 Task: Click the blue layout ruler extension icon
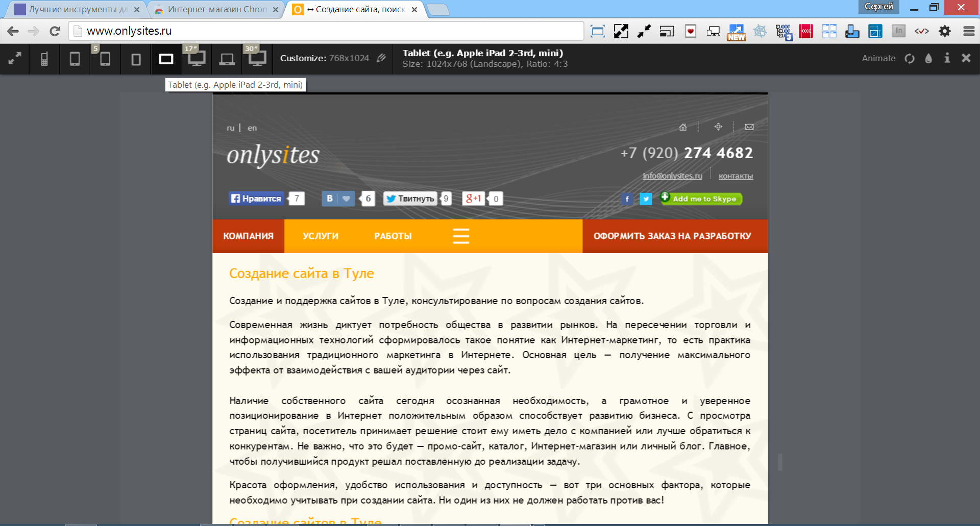[x=875, y=31]
